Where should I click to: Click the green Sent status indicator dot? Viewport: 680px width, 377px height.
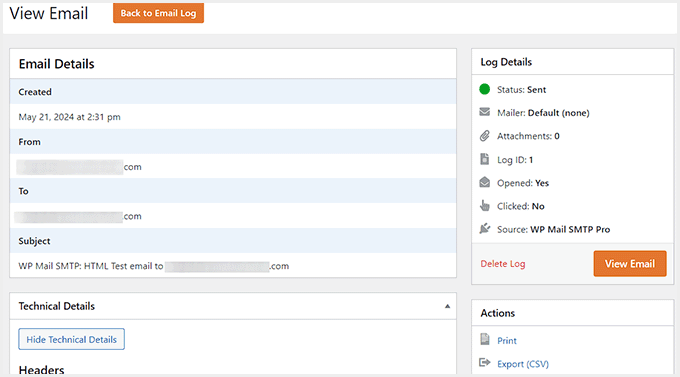click(x=484, y=89)
